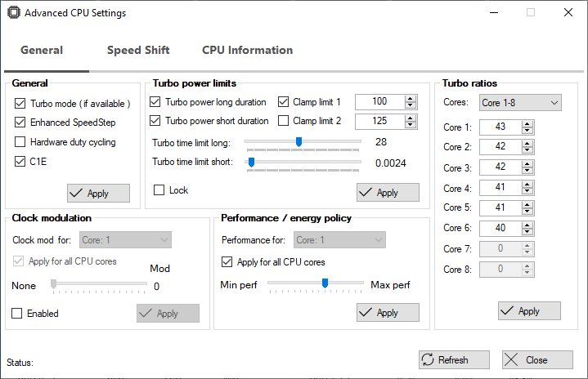Apply the Turbo power limits settings

388,193
